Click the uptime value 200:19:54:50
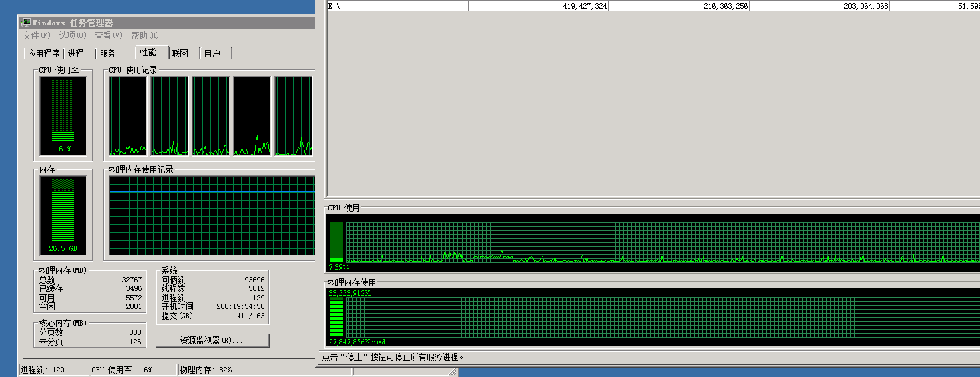 click(x=240, y=306)
